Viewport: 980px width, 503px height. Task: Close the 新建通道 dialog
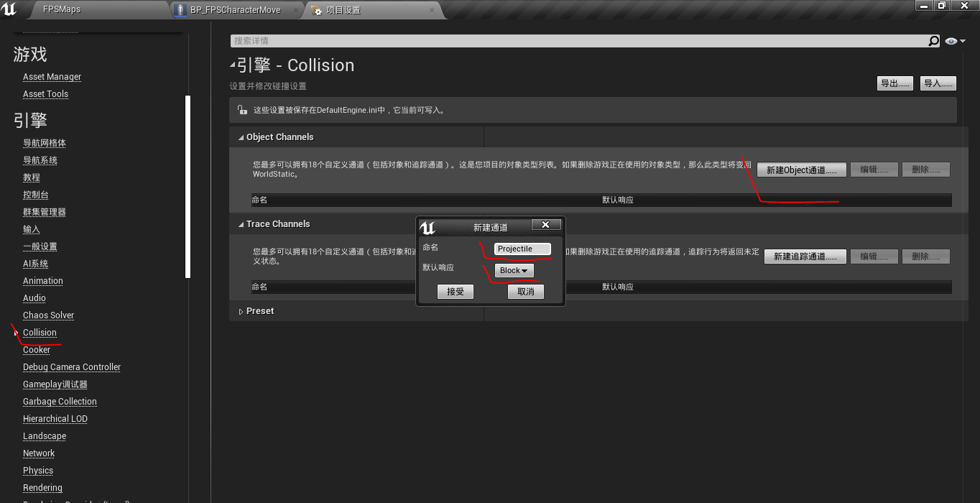pos(546,225)
